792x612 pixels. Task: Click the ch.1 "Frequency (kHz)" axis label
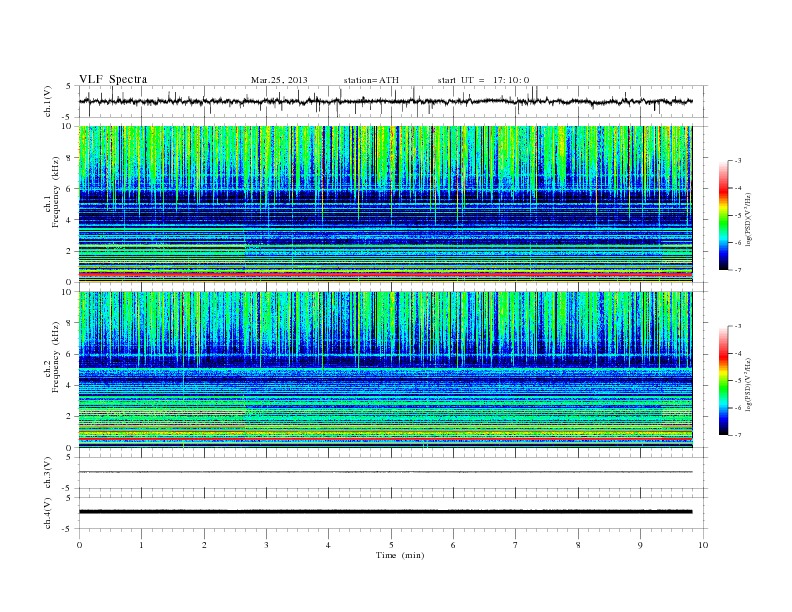click(56, 192)
